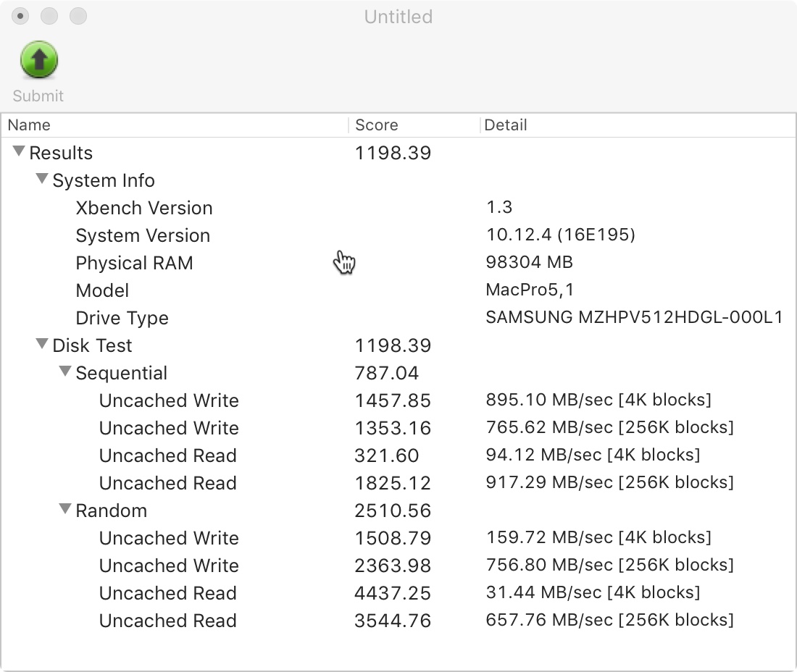Collapse the Results disclosure triangle
The width and height of the screenshot is (797, 672).
20,152
